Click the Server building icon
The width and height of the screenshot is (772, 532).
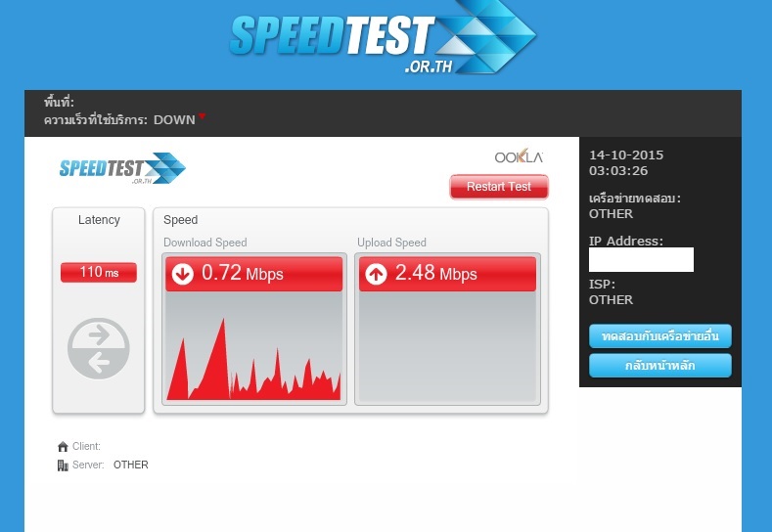coord(63,465)
